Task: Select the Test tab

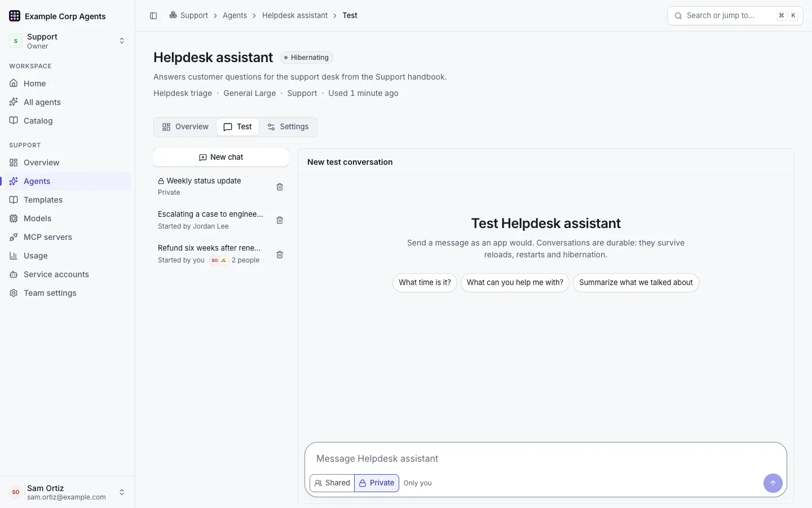Action: point(237,127)
